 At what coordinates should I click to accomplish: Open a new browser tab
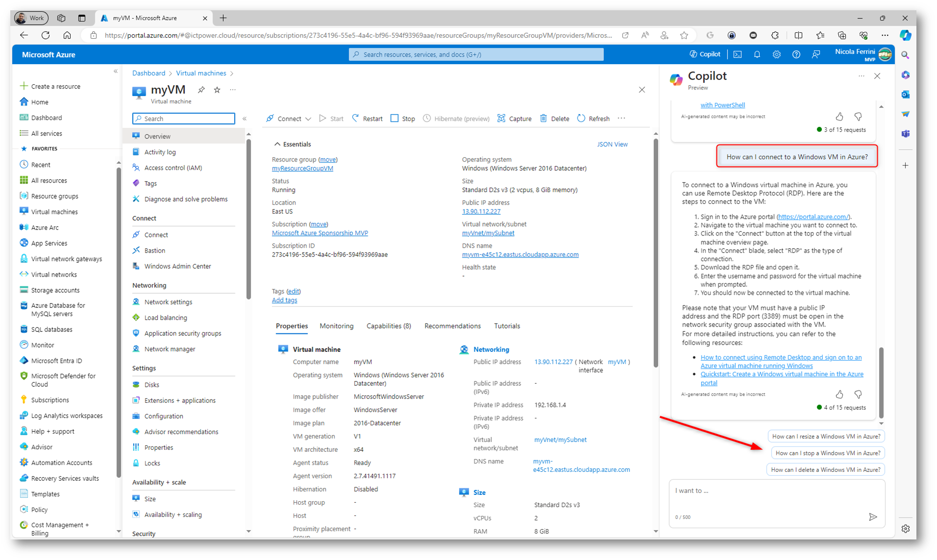pos(223,18)
